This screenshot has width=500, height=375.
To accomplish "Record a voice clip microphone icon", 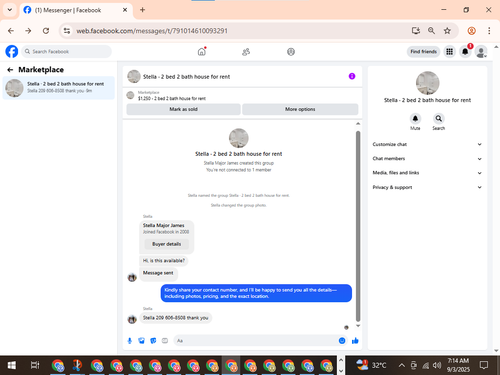I will tap(130, 341).
